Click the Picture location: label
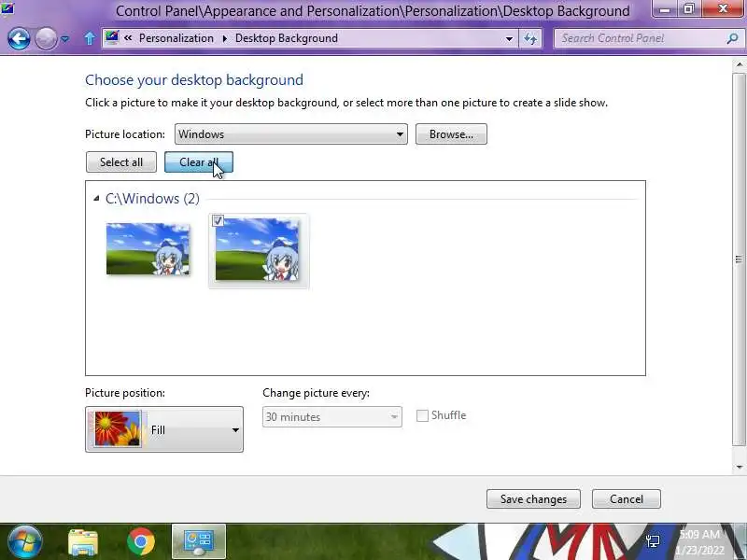 125,134
